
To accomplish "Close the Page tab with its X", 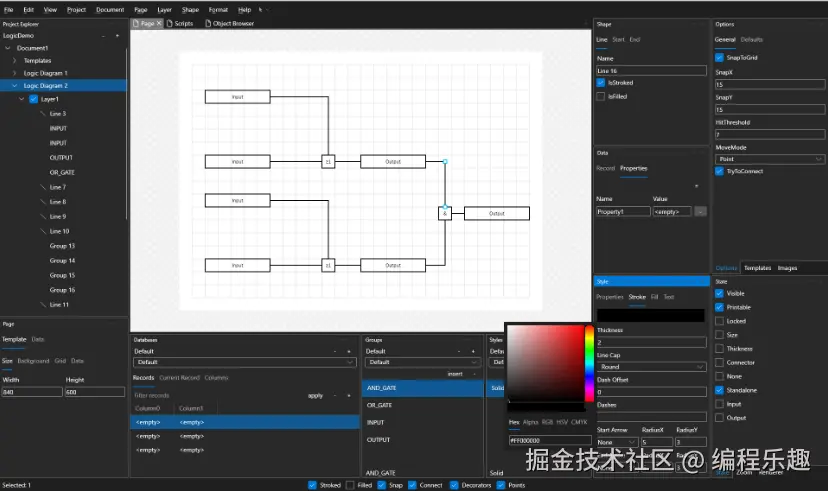I will point(159,23).
